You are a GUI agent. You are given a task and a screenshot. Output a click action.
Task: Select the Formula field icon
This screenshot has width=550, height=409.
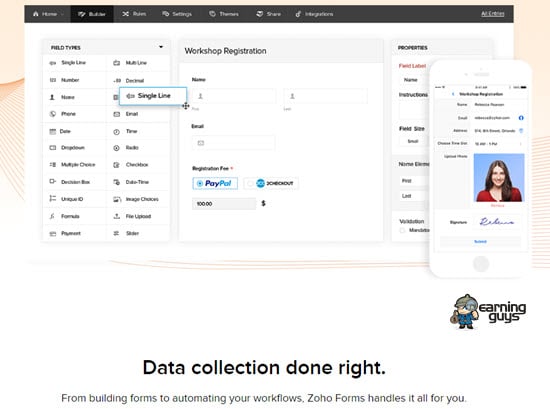click(52, 216)
